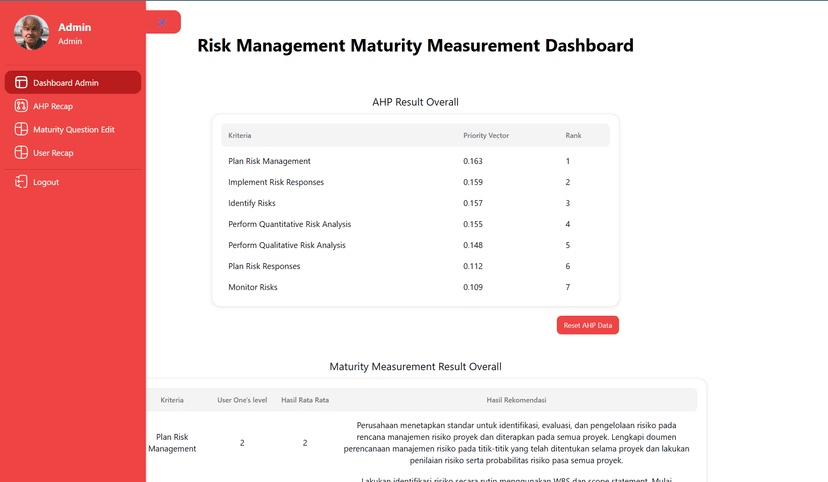Image resolution: width=828 pixels, height=482 pixels.
Task: Click the Hasil Rekomendasi column header
Action: pyautogui.click(x=516, y=400)
